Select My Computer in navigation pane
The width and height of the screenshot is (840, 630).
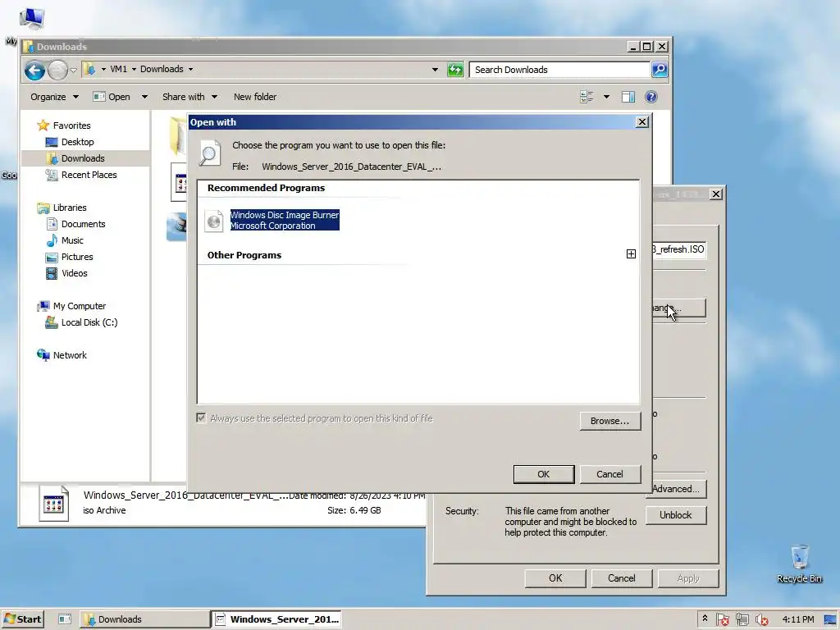click(79, 306)
